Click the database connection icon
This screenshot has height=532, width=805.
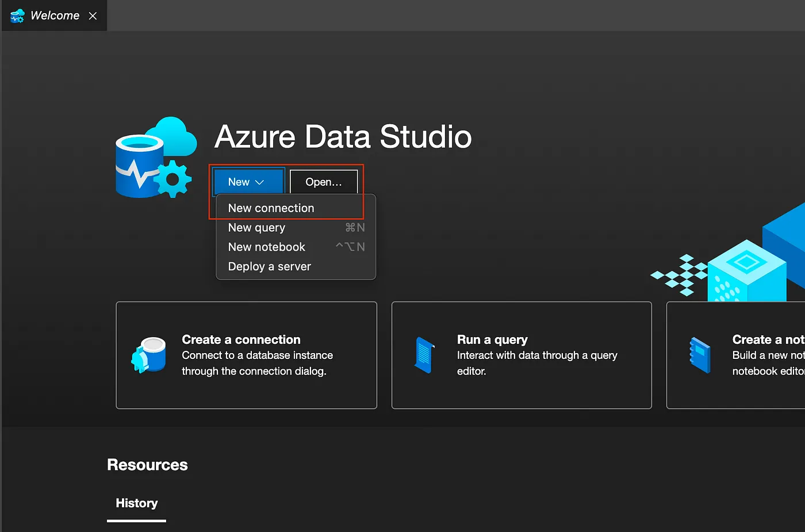149,355
